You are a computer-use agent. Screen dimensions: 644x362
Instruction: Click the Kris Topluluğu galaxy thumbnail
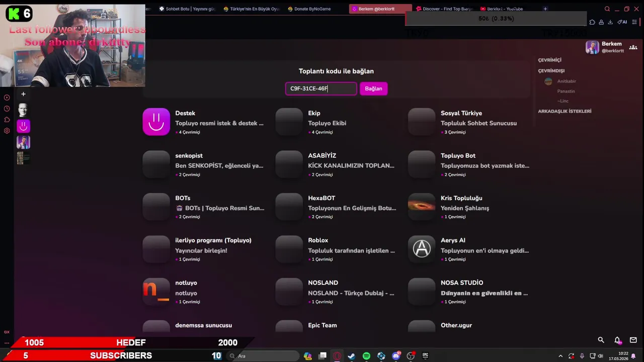[422, 207]
